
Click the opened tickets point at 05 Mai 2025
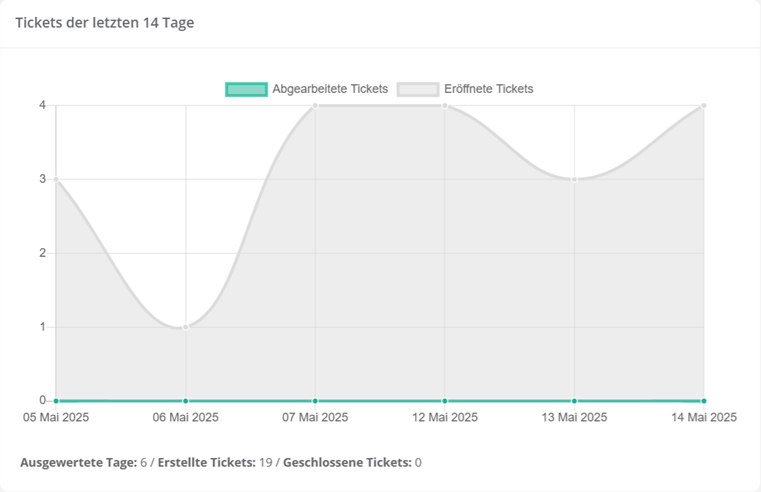tap(56, 179)
